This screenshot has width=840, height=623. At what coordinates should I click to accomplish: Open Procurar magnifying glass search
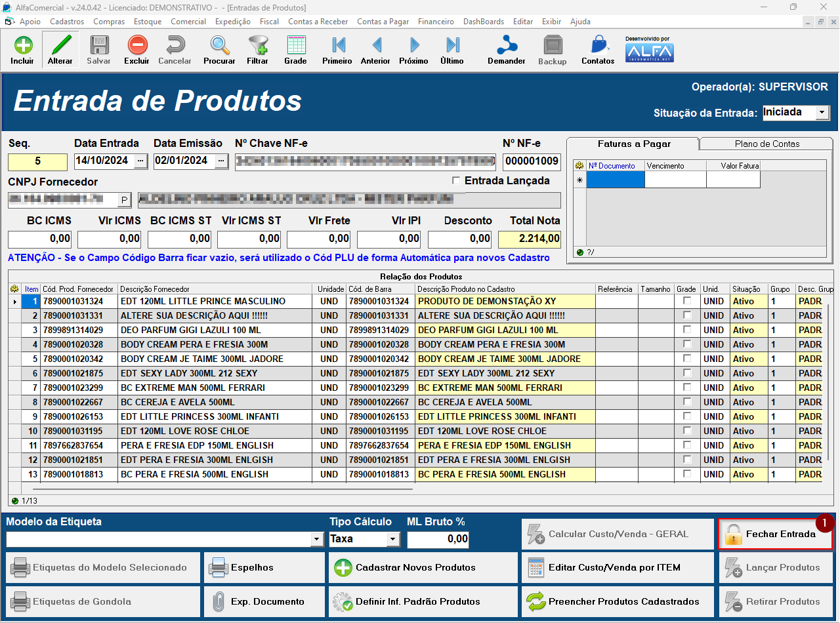pyautogui.click(x=219, y=50)
